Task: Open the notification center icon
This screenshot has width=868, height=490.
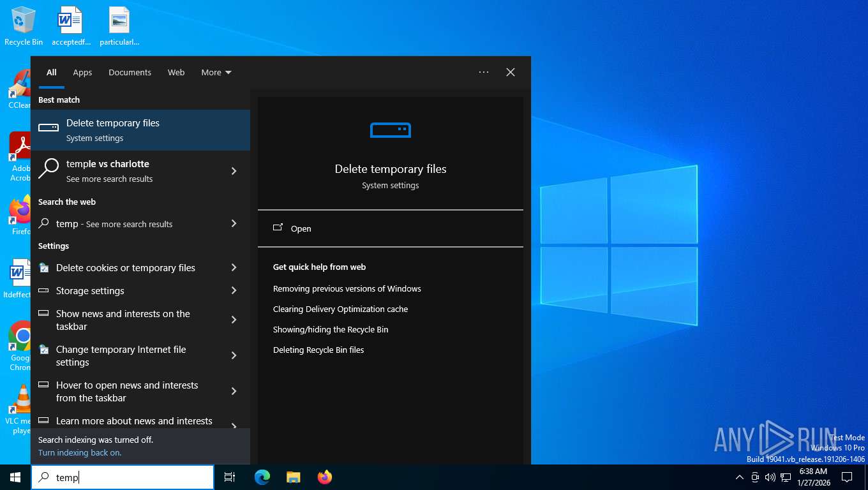Action: (x=847, y=477)
